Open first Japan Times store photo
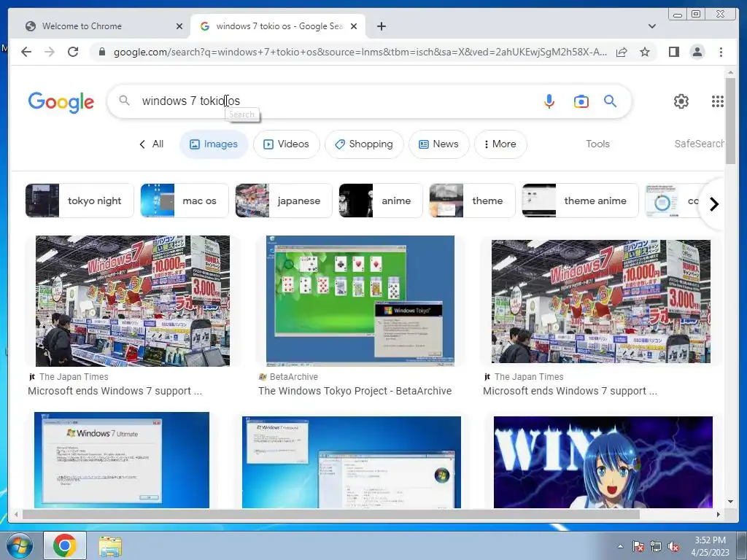This screenshot has width=747, height=560. tap(133, 301)
